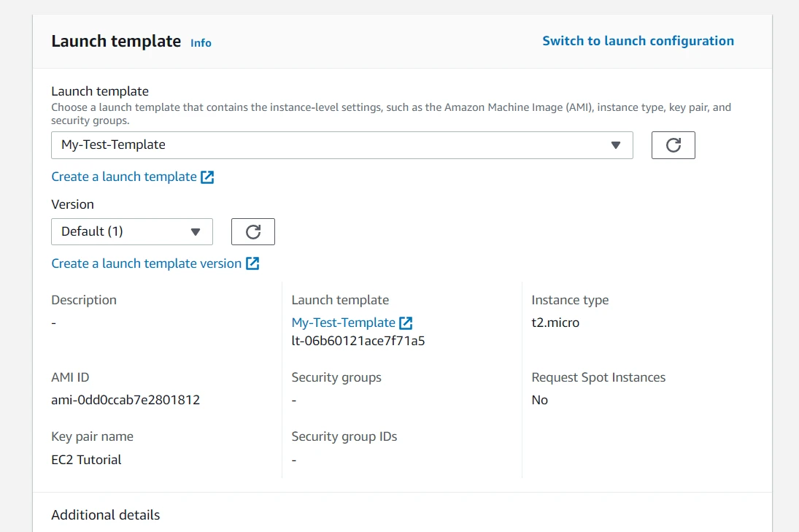The height and width of the screenshot is (532, 799).
Task: Click the dropdown arrow on the launch template selector
Action: click(x=615, y=144)
